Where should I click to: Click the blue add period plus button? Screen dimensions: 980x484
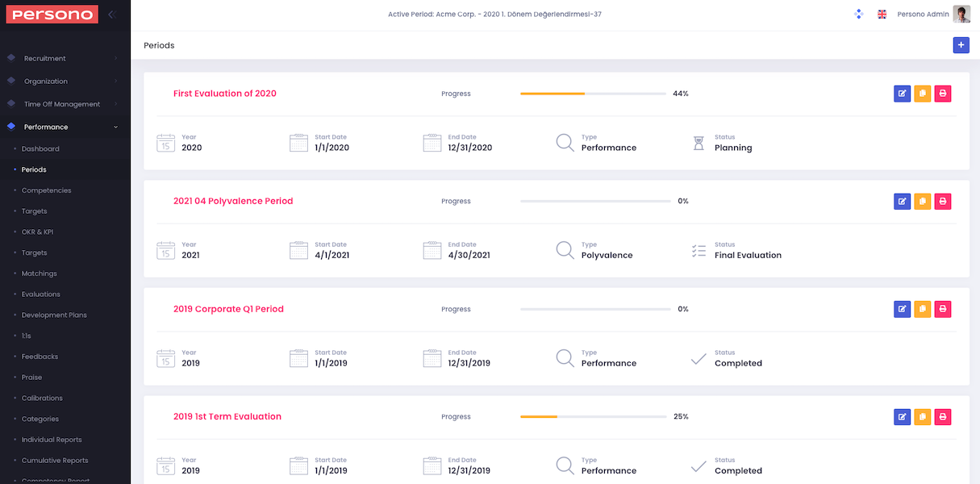pos(961,45)
